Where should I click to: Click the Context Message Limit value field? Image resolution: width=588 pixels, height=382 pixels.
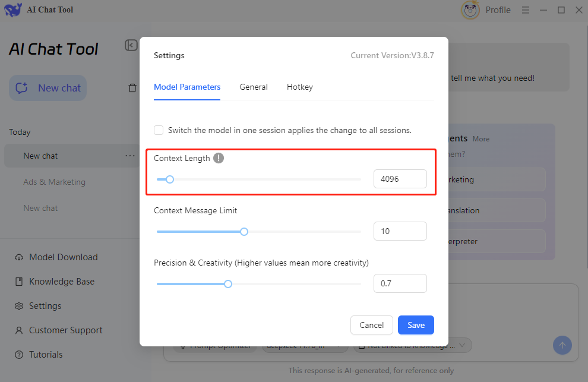pyautogui.click(x=400, y=231)
